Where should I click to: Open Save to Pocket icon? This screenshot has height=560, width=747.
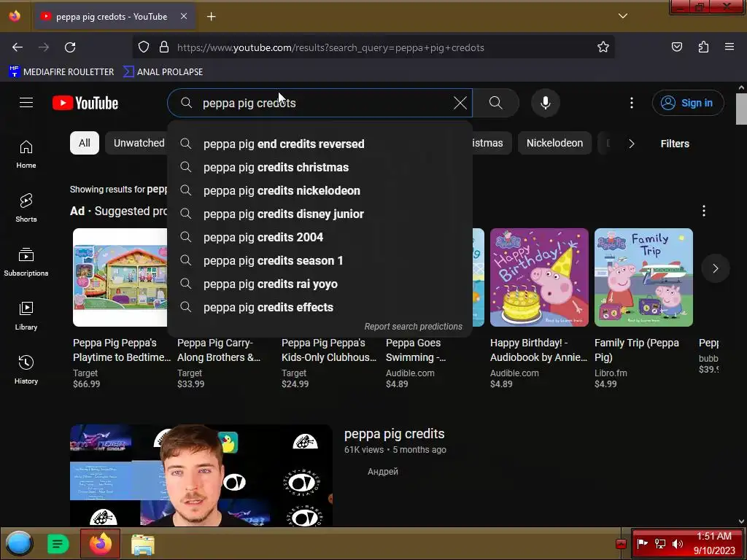[676, 47]
